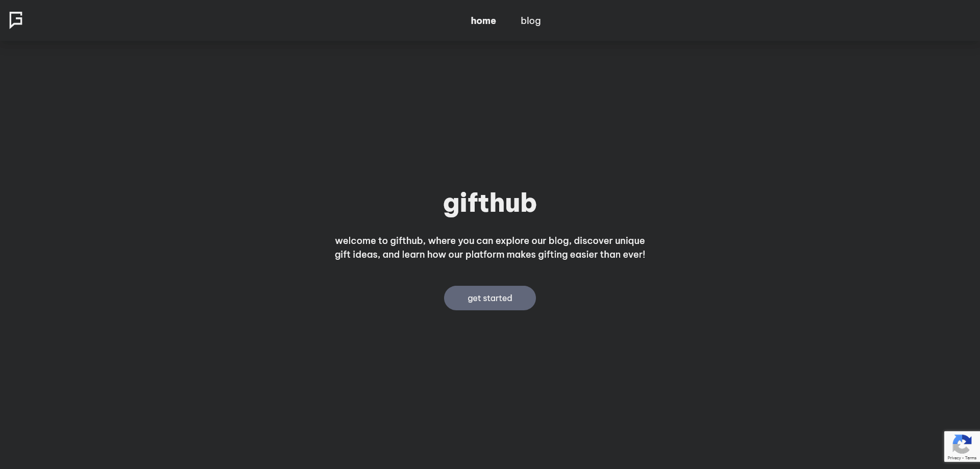Image resolution: width=980 pixels, height=469 pixels.
Task: Click the 'discover' word in welcome text
Action: (593, 241)
